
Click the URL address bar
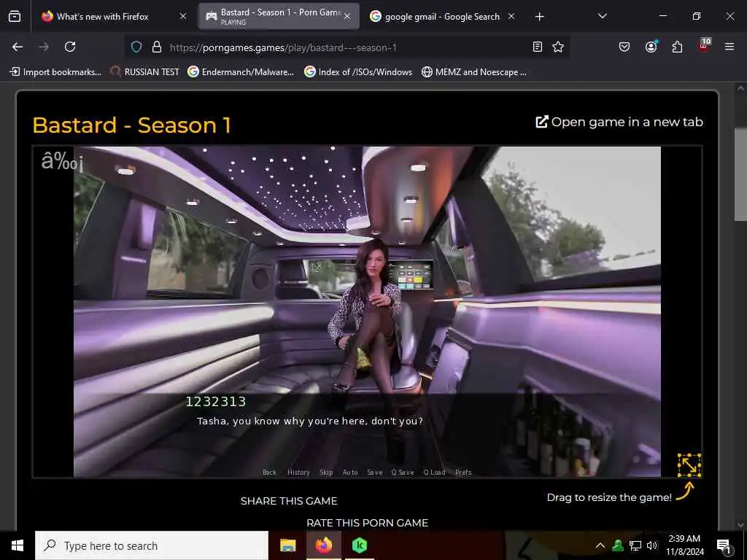[348, 47]
